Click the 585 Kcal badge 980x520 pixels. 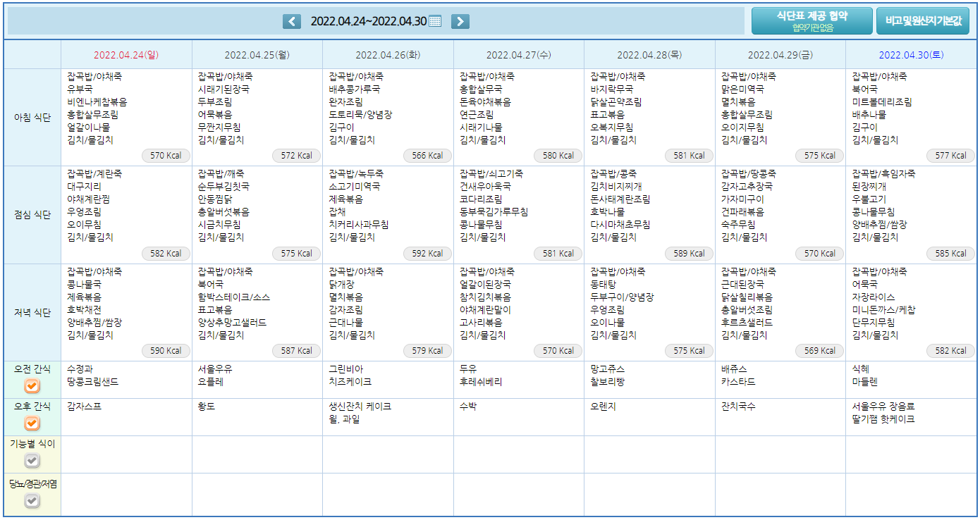pos(951,253)
